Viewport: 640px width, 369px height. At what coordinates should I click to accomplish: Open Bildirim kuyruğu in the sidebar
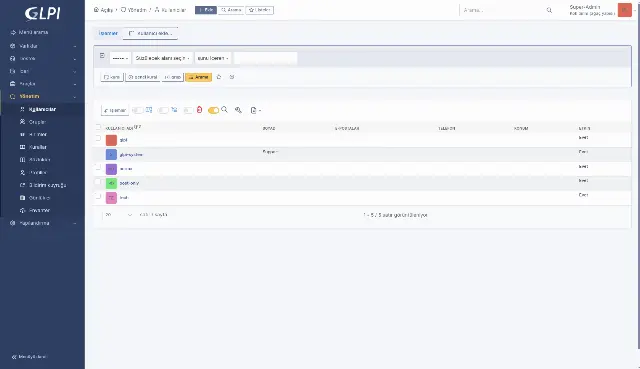47,185
